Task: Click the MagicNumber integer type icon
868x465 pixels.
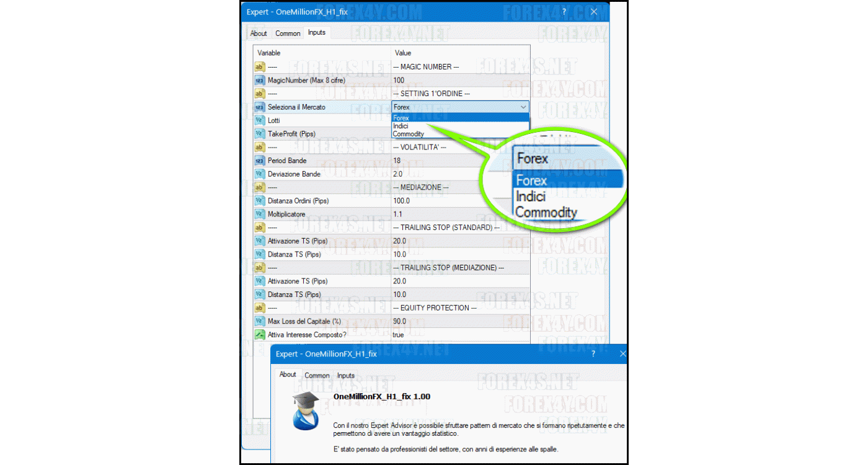Action: 259,80
